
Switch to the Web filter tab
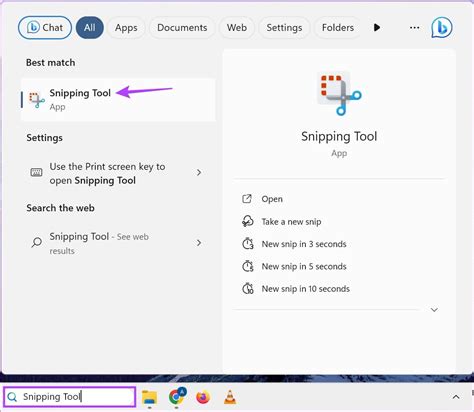pyautogui.click(x=237, y=28)
